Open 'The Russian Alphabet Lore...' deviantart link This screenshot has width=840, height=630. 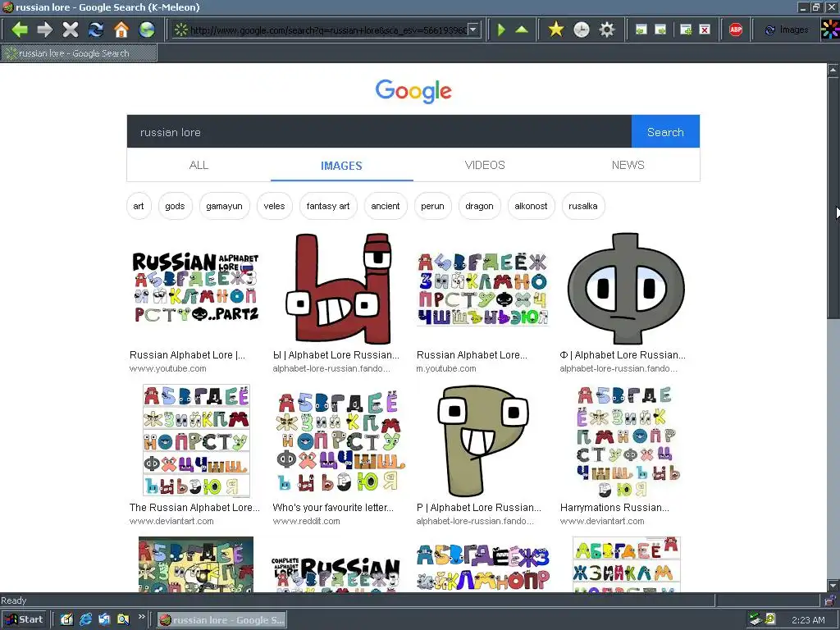click(194, 507)
